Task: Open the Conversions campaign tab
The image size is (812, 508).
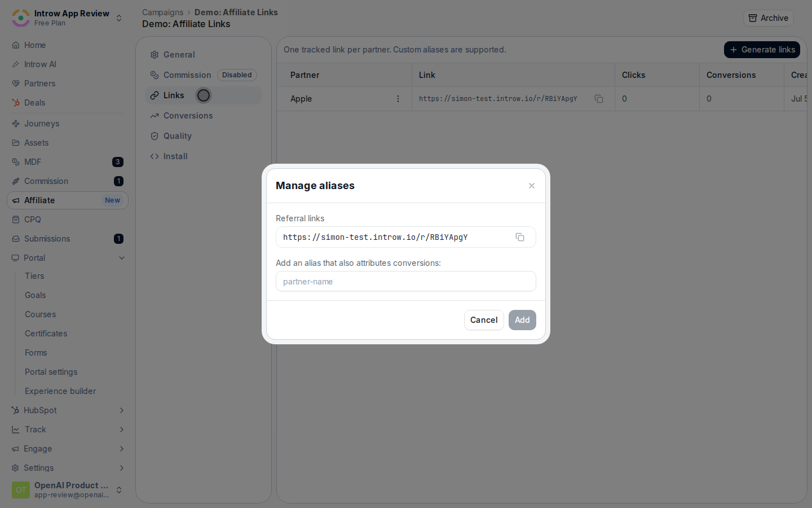Action: coord(204,116)
